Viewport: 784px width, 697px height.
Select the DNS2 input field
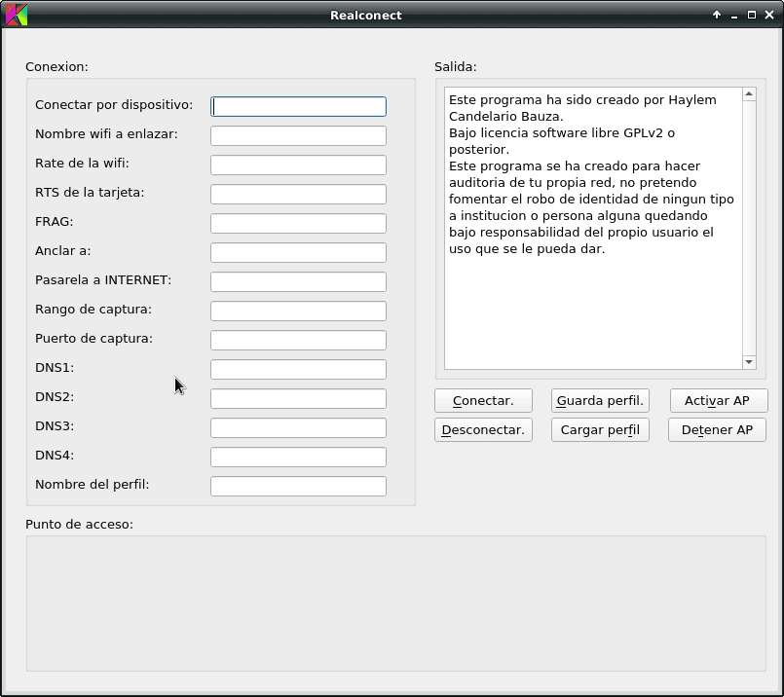click(x=298, y=399)
